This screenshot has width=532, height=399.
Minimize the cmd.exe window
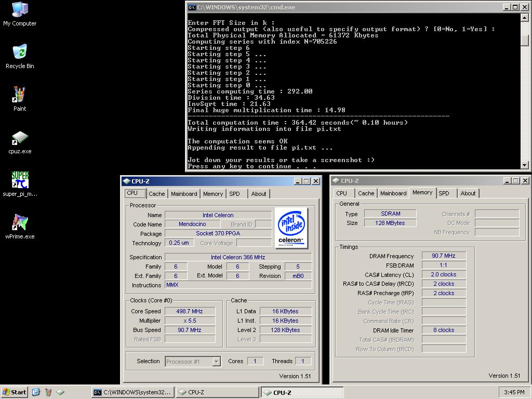pyautogui.click(x=507, y=7)
